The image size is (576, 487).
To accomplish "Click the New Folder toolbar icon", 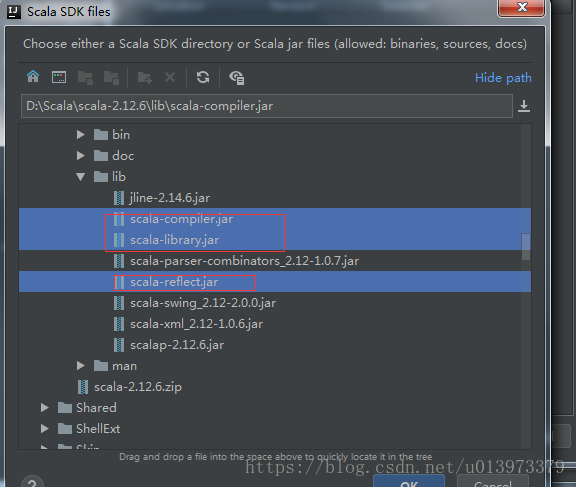I will pyautogui.click(x=144, y=77).
